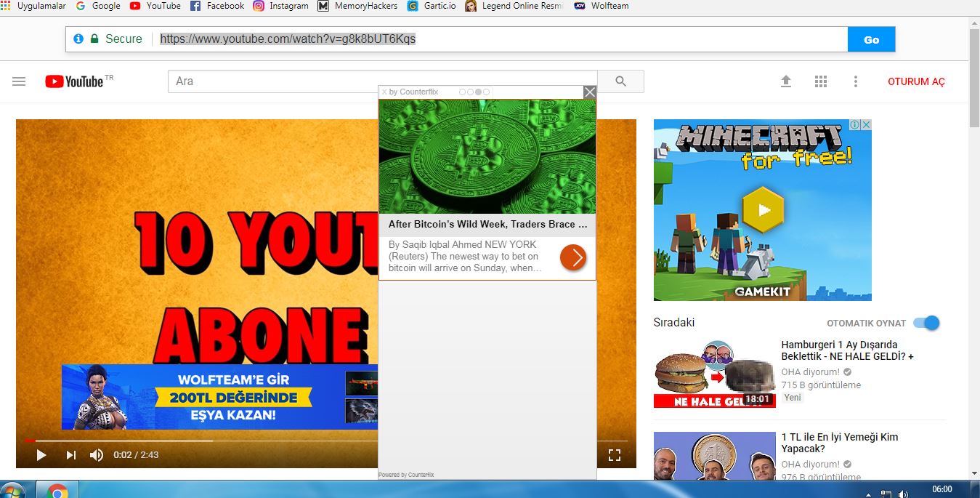Close the Counterflix ad popup
The image size is (980, 498).
tap(590, 92)
